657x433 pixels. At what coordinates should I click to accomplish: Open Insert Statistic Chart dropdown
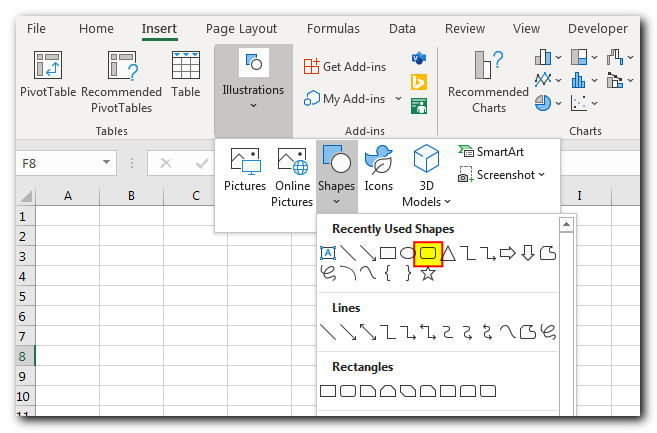tap(594, 80)
